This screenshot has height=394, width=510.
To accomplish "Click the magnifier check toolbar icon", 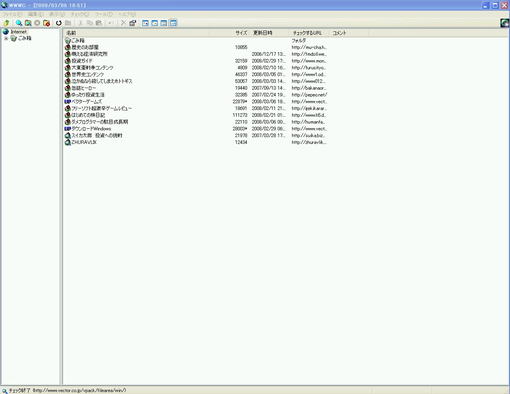I will pyautogui.click(x=19, y=23).
